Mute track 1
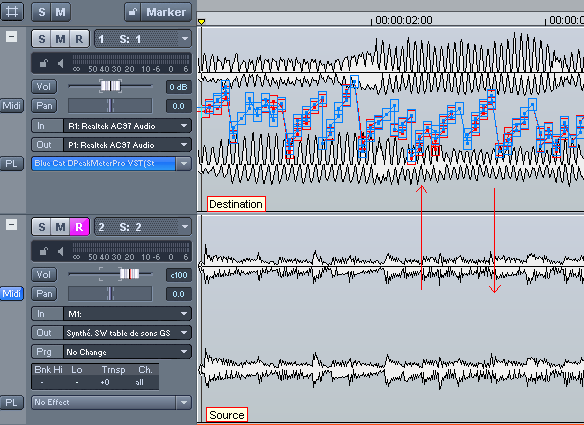Viewport: 584px width, 425px height. [60, 39]
